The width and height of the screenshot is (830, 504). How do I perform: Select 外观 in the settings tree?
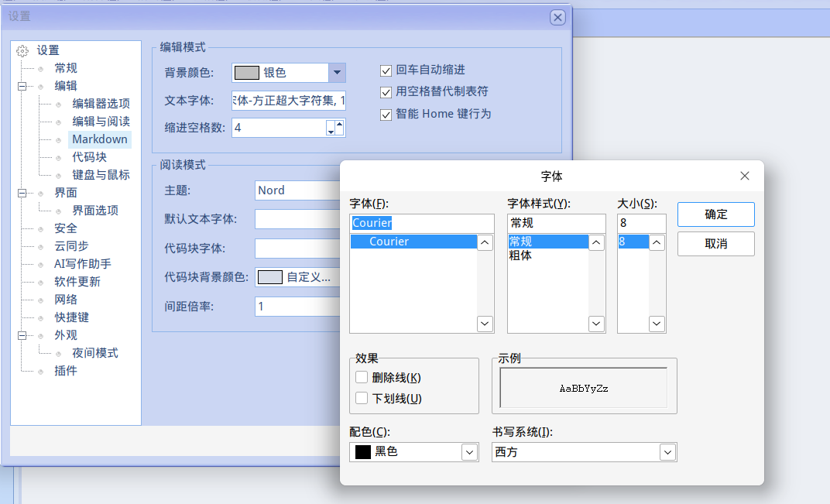pos(66,335)
